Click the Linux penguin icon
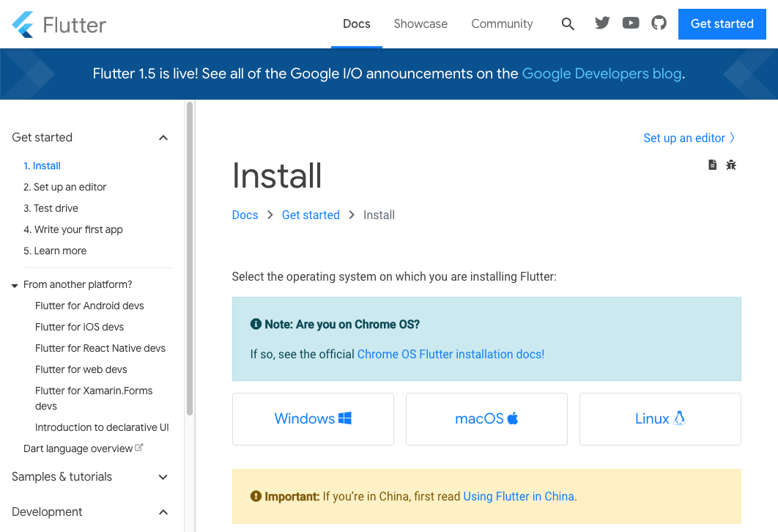 [679, 418]
